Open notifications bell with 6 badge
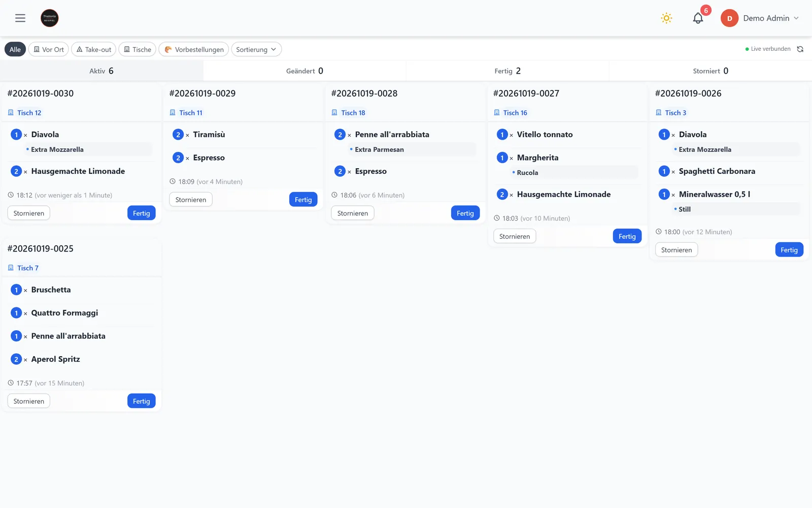 (x=698, y=18)
